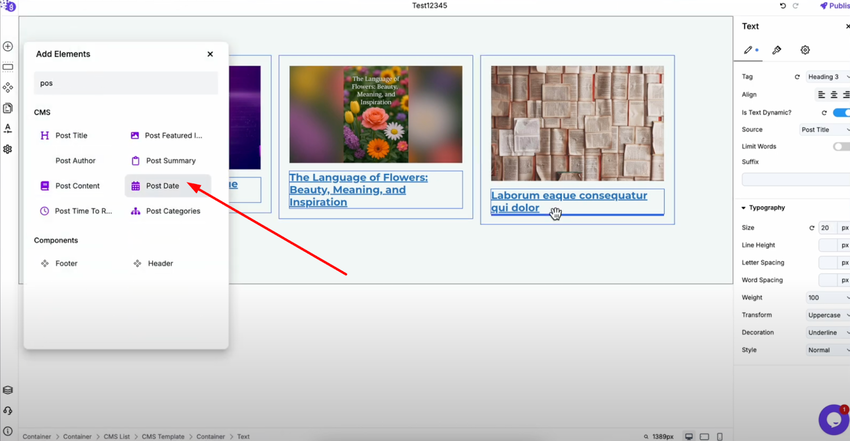Image resolution: width=850 pixels, height=441 pixels.
Task: Click the Language of Flowers post title link
Action: [358, 189]
